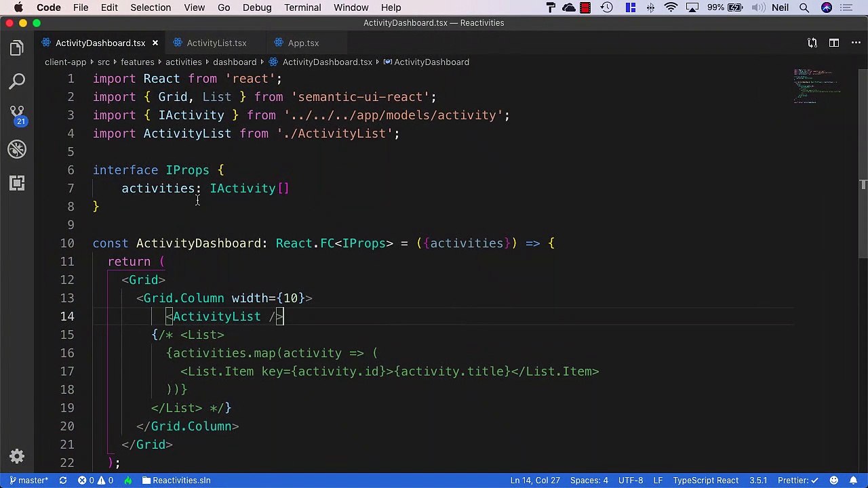Open the Debug view in activity bar
This screenshot has height=488, width=868.
17,149
